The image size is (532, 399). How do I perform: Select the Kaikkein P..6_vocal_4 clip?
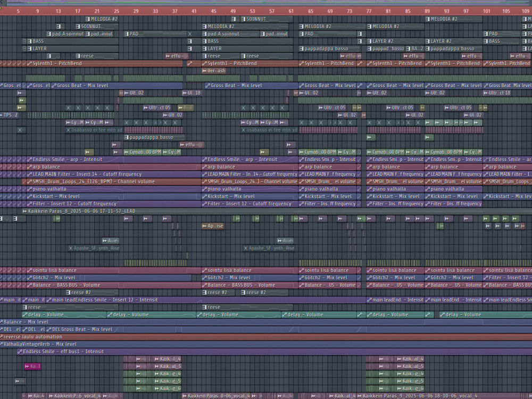tap(74, 396)
